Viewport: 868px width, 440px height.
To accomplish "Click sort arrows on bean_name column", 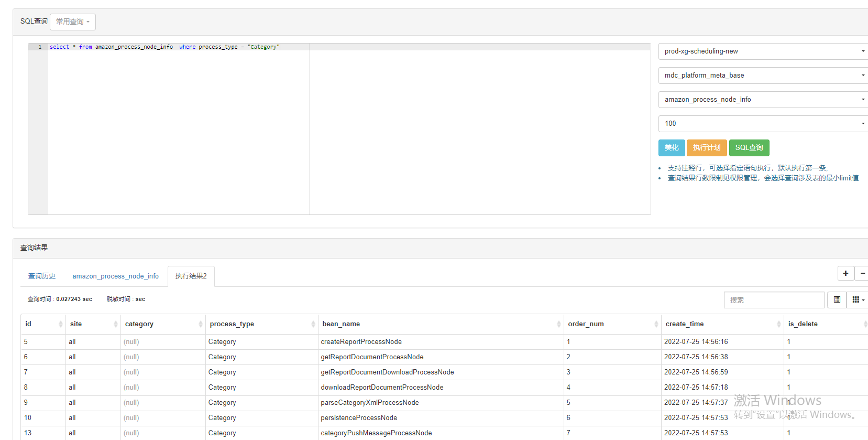I will point(558,324).
